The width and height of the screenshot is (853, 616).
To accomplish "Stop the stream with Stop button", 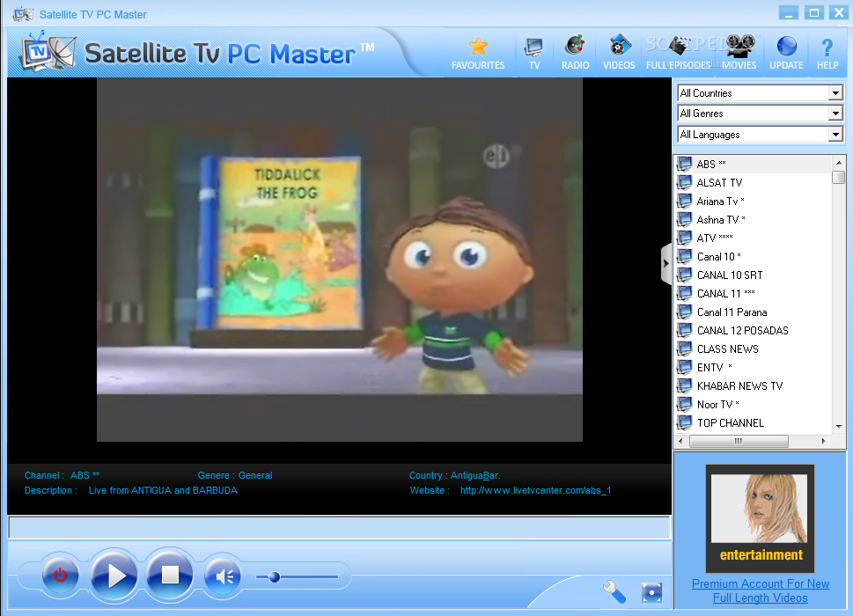I will click(x=170, y=576).
